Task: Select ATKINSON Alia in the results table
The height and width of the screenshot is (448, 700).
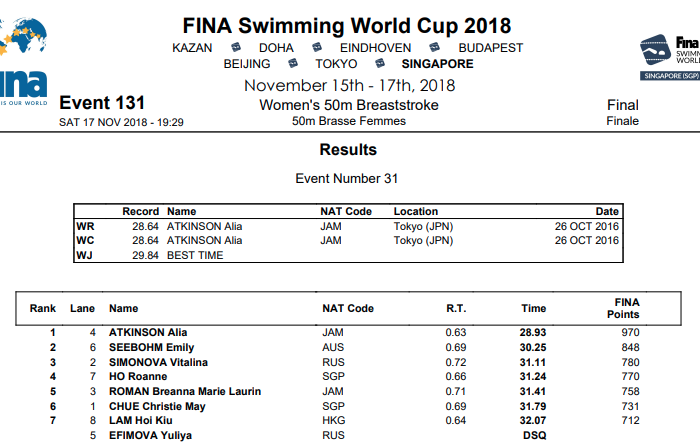Action: (x=148, y=332)
